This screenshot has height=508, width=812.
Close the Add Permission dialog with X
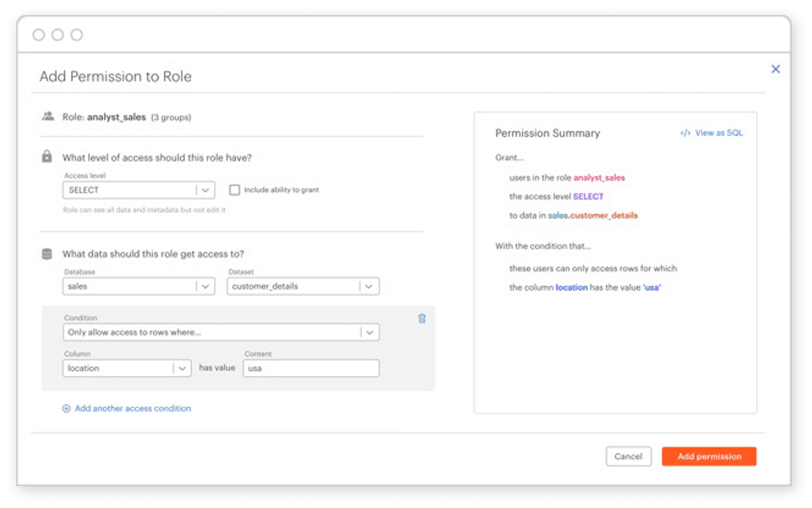(776, 69)
